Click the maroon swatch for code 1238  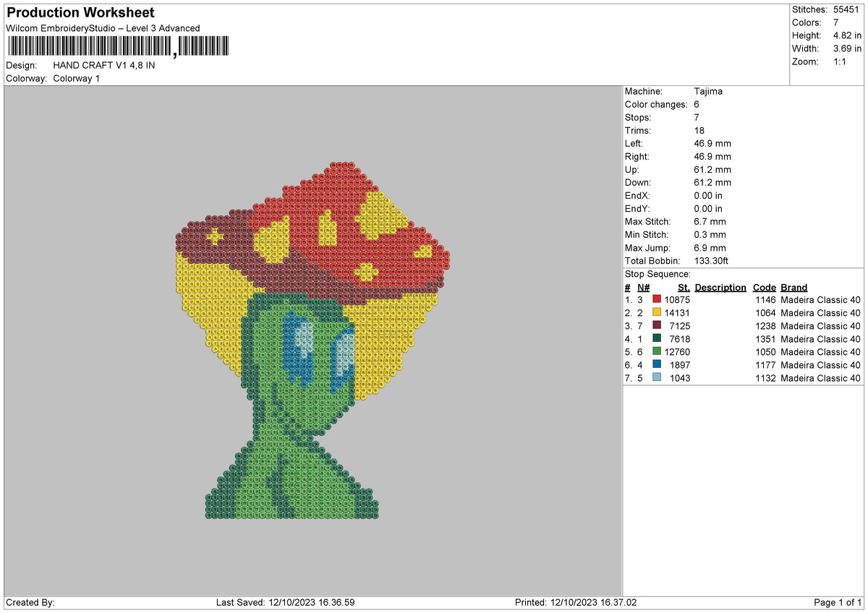pos(657,326)
